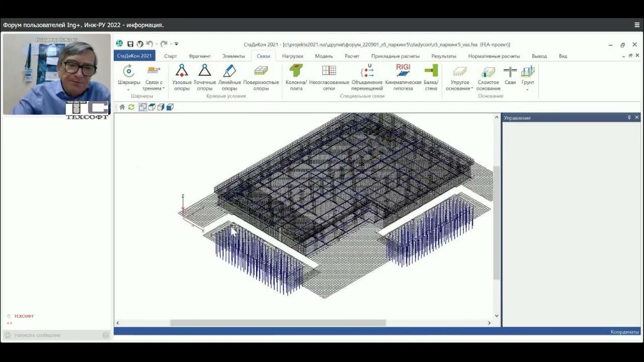Switch to the Модель tab
The height and width of the screenshot is (362, 644).
tap(324, 56)
